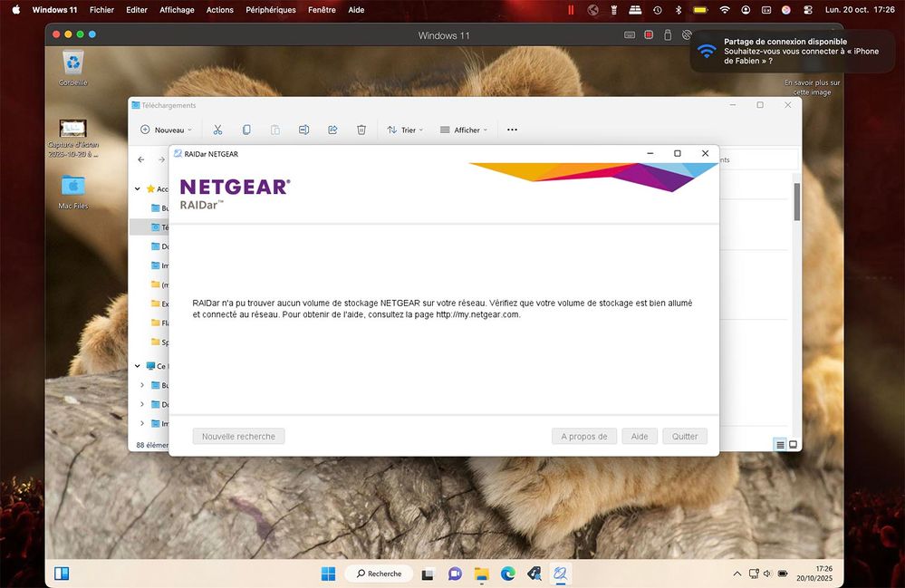The width and height of the screenshot is (905, 588).
Task: Expand the Afficher view dropdown
Action: tap(463, 130)
